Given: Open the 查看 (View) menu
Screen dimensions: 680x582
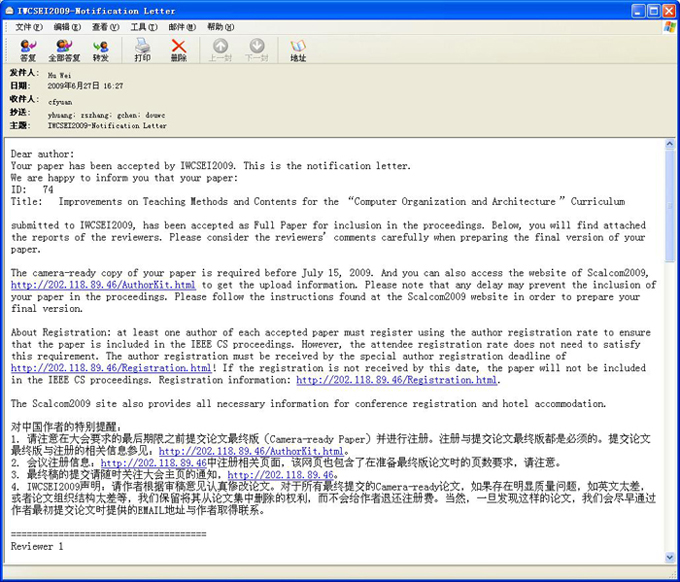Looking at the screenshot, I should [x=105, y=26].
